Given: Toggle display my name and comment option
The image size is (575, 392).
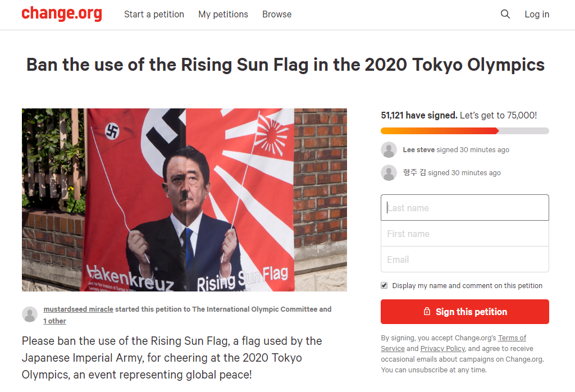Looking at the screenshot, I should tap(384, 285).
